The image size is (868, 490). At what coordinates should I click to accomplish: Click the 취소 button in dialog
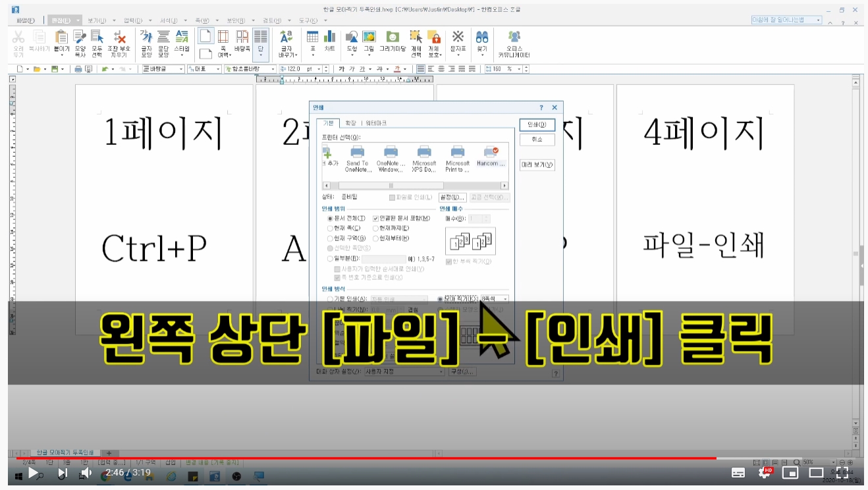(537, 140)
